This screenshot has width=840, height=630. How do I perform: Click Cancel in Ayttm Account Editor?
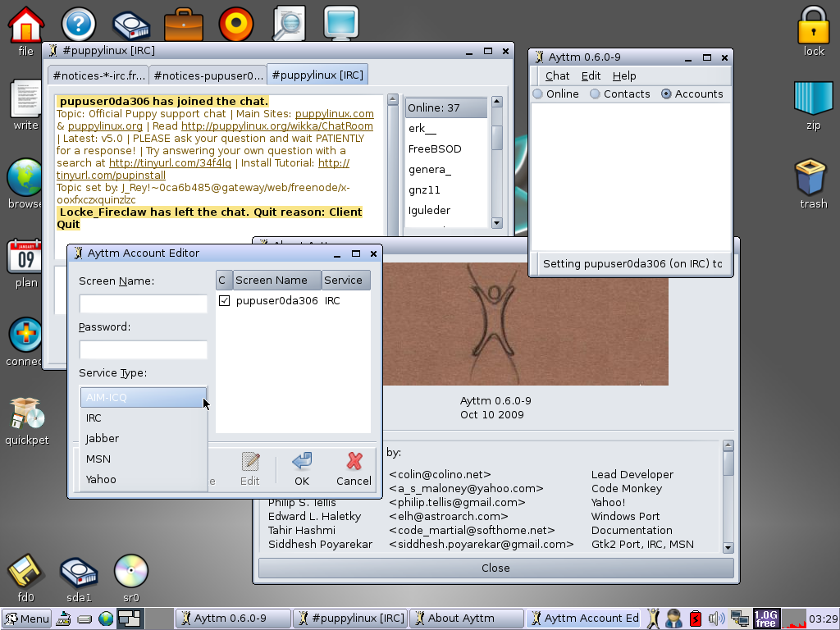354,469
